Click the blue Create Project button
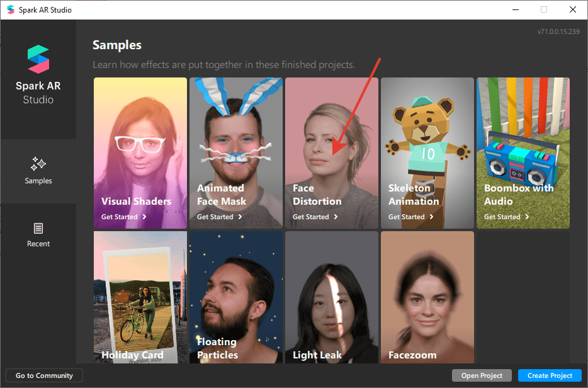The width and height of the screenshot is (588, 388). click(x=550, y=375)
